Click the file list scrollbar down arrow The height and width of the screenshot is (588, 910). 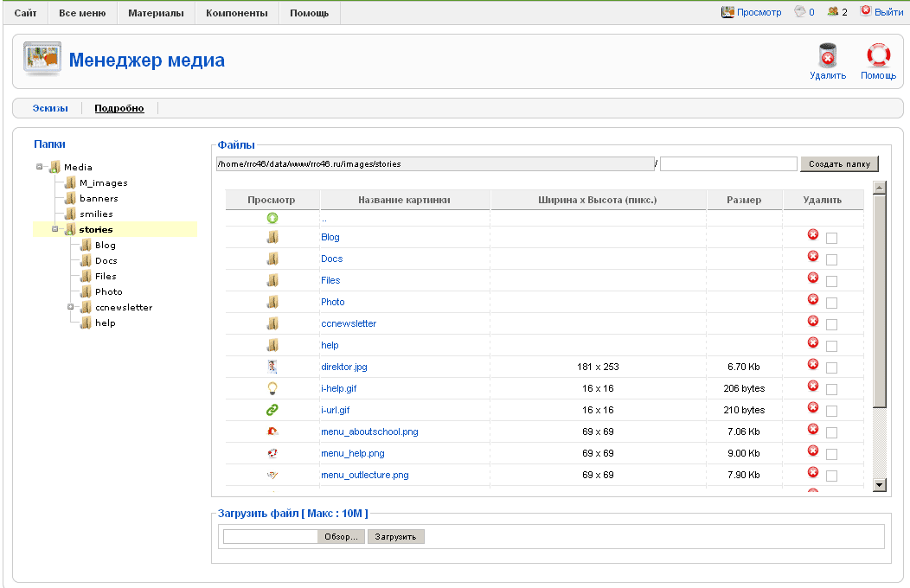tap(880, 486)
